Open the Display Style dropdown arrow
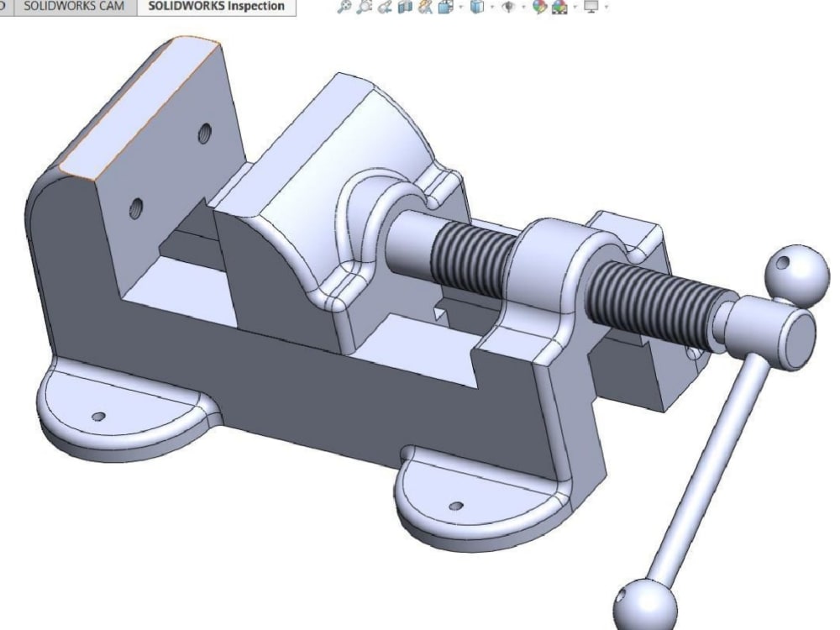Screen dimensions: 840x630 (493, 8)
